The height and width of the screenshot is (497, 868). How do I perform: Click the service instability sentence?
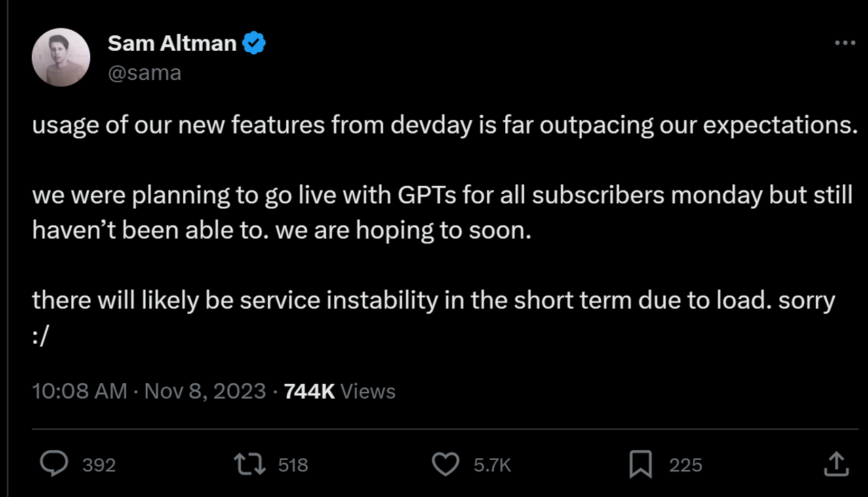click(x=434, y=317)
